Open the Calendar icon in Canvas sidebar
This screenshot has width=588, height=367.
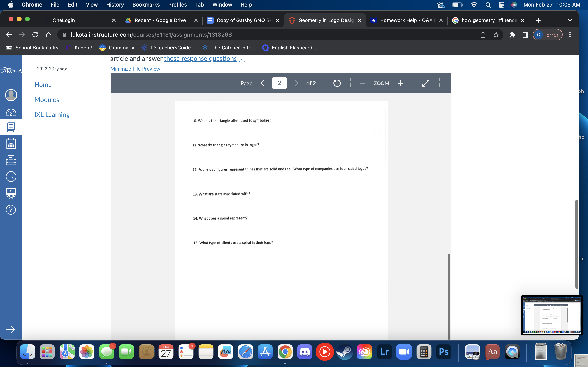pos(11,144)
